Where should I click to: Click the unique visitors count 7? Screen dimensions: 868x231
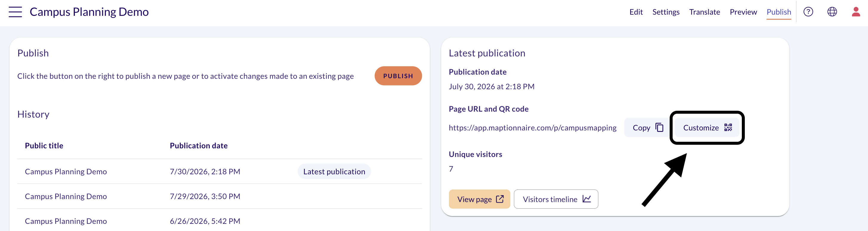451,169
